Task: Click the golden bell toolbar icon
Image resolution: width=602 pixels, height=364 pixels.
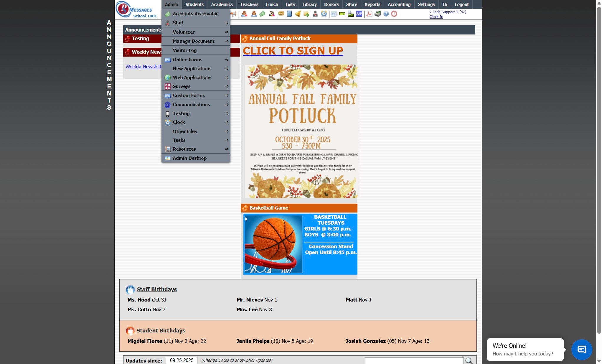Action: coord(298,14)
